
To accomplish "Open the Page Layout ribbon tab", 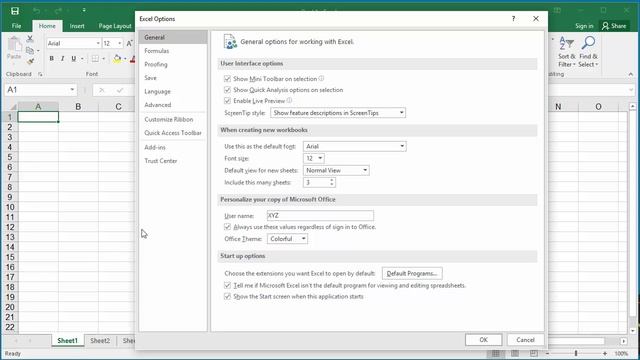I will [115, 26].
